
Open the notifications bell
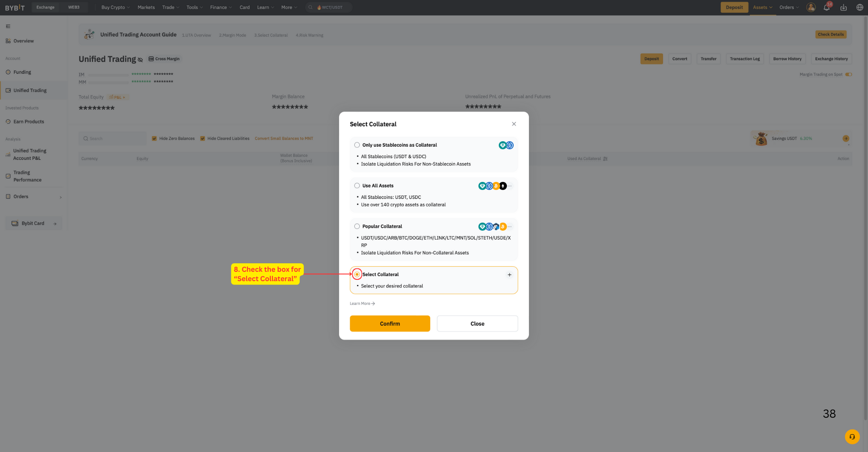(826, 7)
